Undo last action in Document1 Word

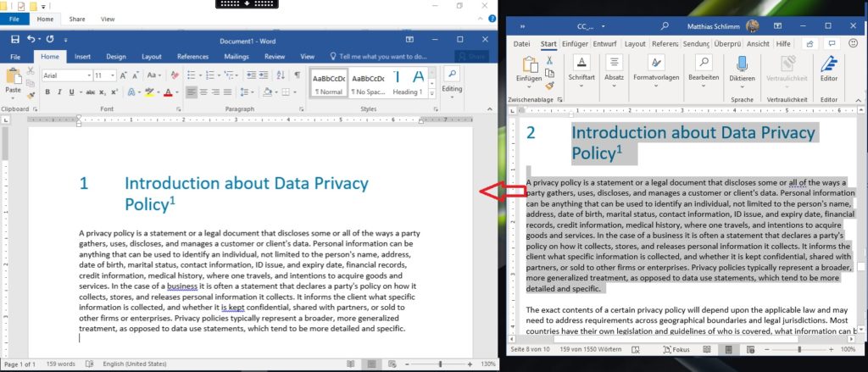pos(31,39)
